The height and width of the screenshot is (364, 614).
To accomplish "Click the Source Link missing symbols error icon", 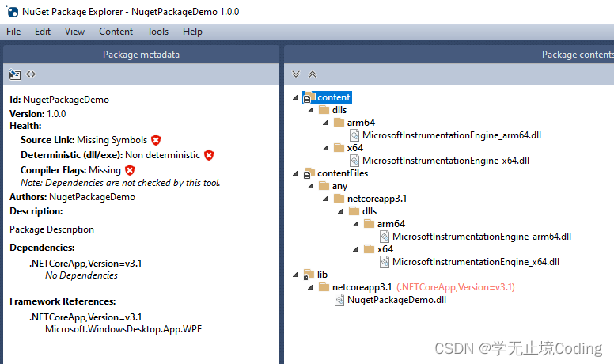I will pos(156,140).
